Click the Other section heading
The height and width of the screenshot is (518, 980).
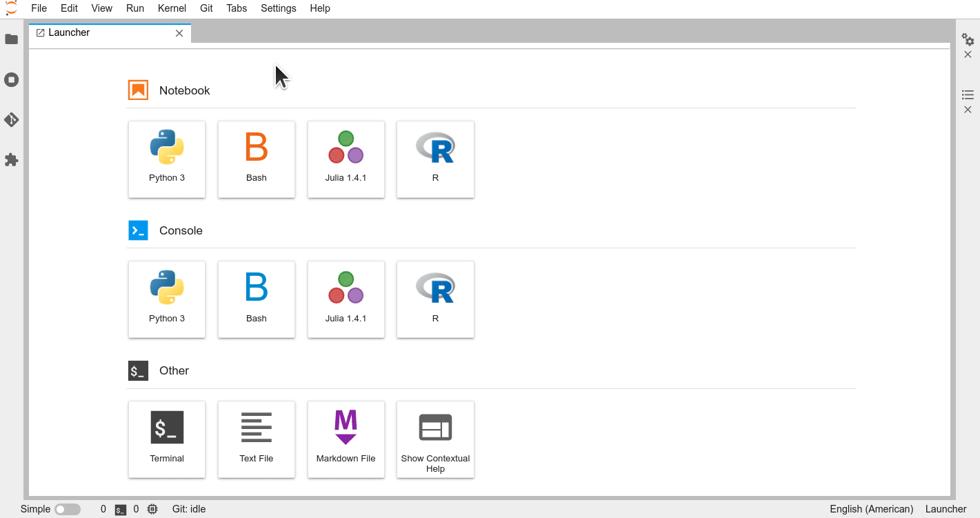[174, 370]
